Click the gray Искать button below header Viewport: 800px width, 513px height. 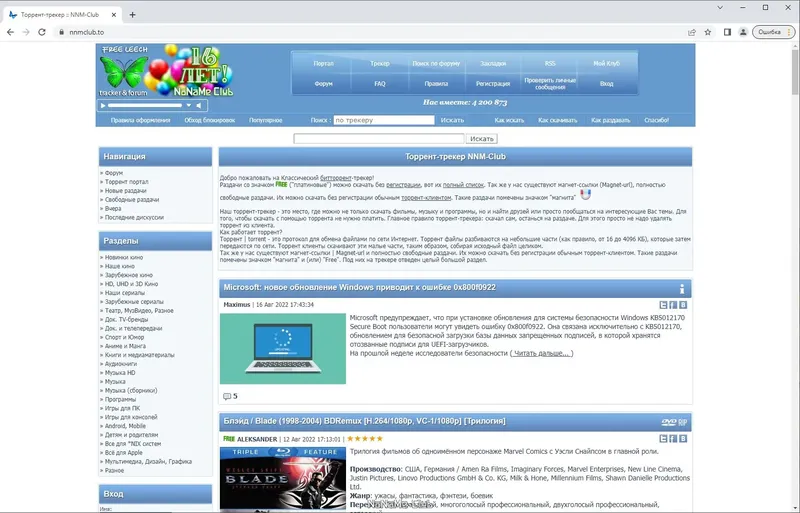[x=482, y=139]
